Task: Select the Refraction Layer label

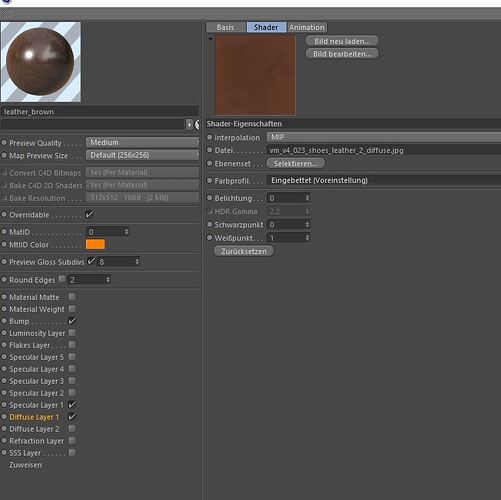Action: [x=36, y=441]
